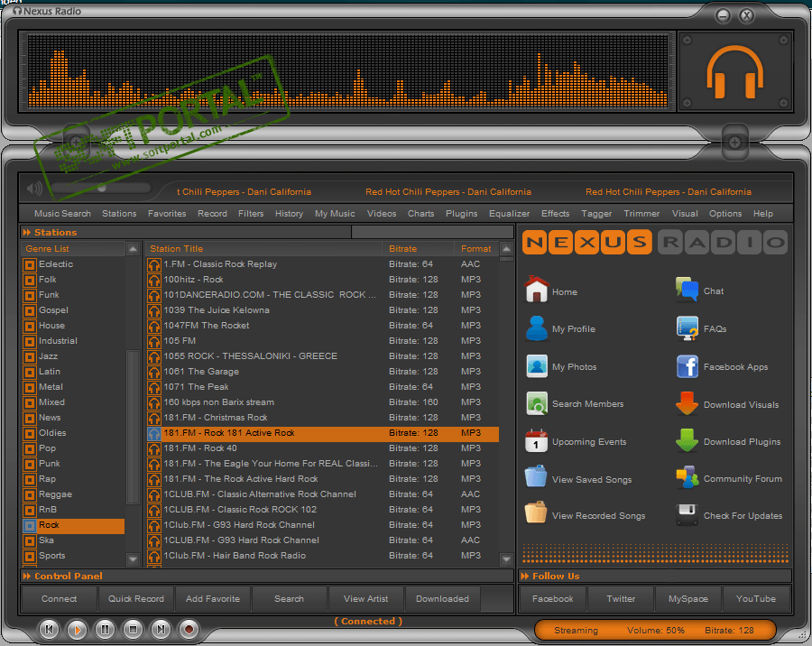Open the Plugins menu
The width and height of the screenshot is (812, 646).
pos(461,214)
